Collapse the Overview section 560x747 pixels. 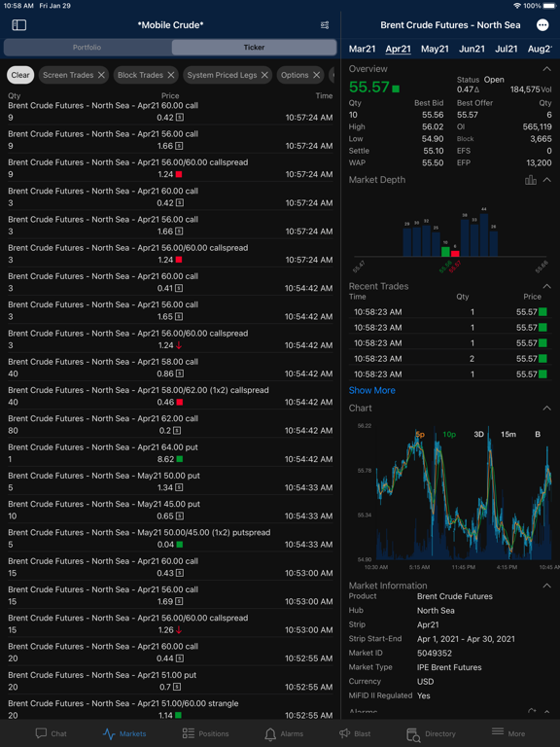546,69
